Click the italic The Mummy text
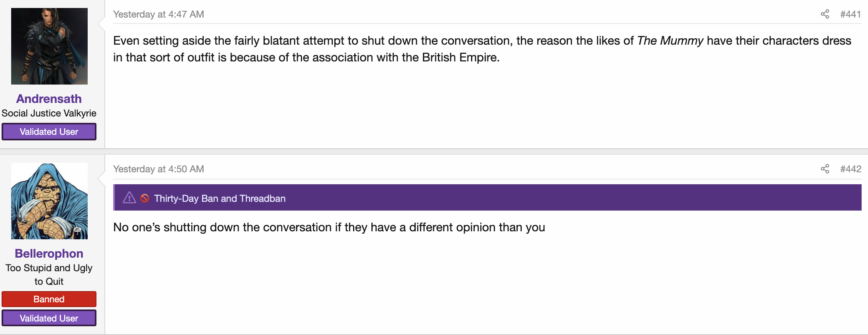Image resolution: width=868 pixels, height=335 pixels. click(x=670, y=41)
